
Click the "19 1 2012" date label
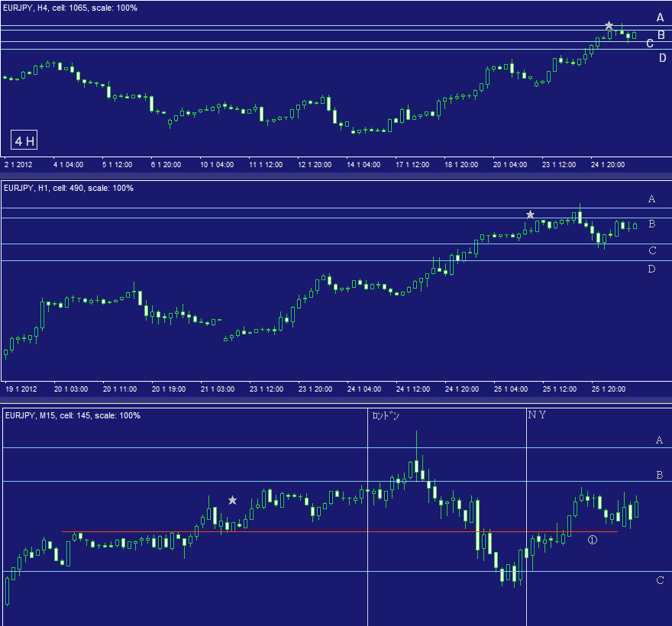pyautogui.click(x=21, y=389)
